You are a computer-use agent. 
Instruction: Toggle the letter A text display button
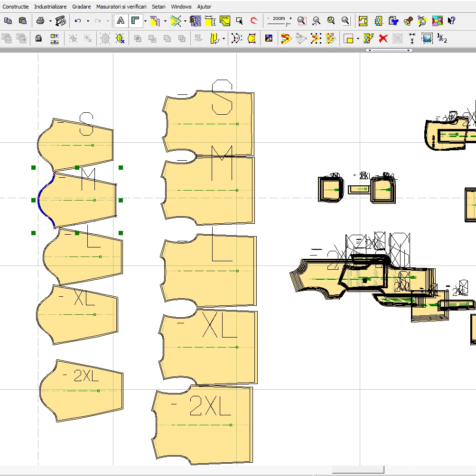coord(121,21)
